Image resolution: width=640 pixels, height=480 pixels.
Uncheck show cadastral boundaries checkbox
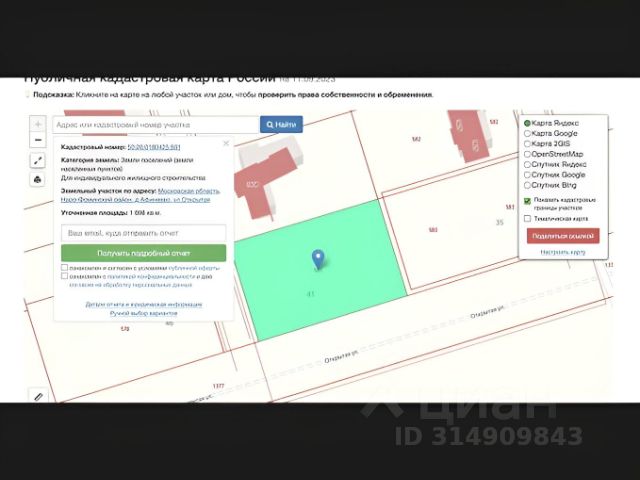click(x=527, y=200)
